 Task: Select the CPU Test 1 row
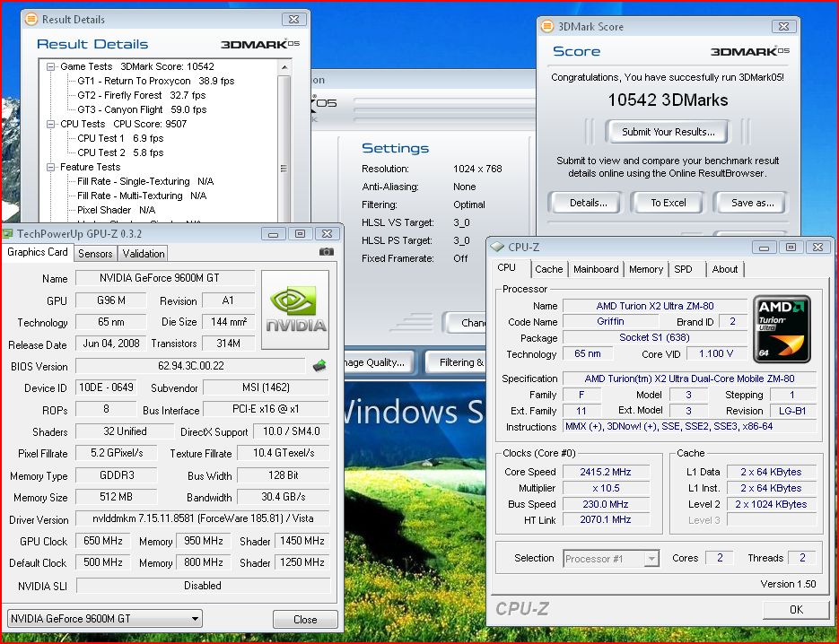coord(120,138)
